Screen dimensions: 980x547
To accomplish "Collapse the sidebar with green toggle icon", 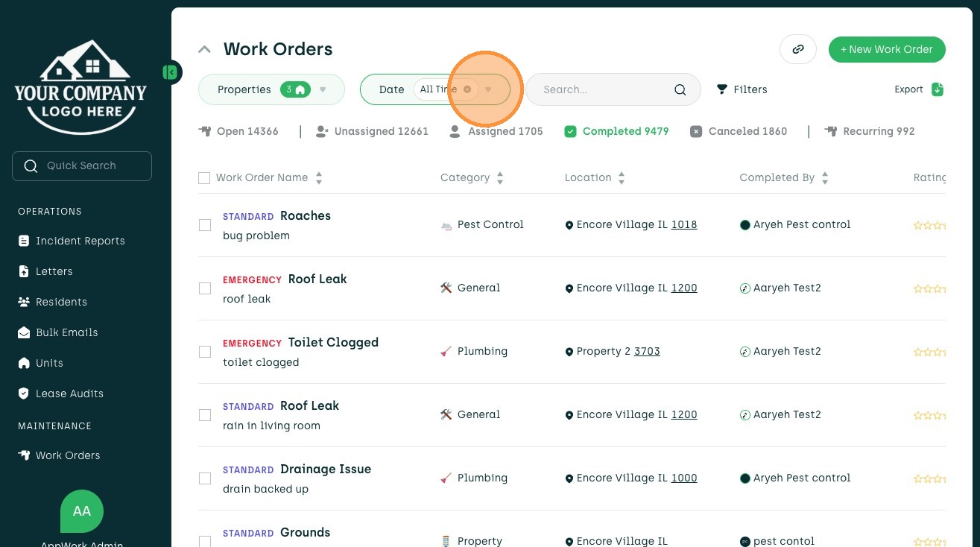I will point(171,72).
